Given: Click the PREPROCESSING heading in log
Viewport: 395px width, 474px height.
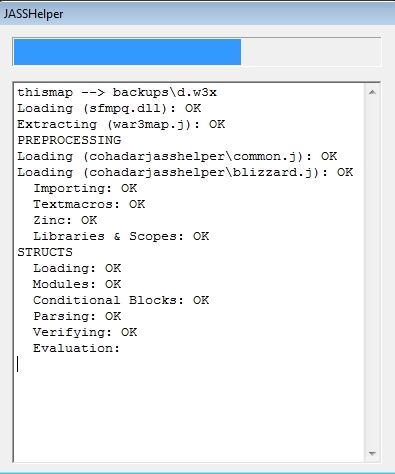Looking at the screenshot, I should point(69,140).
